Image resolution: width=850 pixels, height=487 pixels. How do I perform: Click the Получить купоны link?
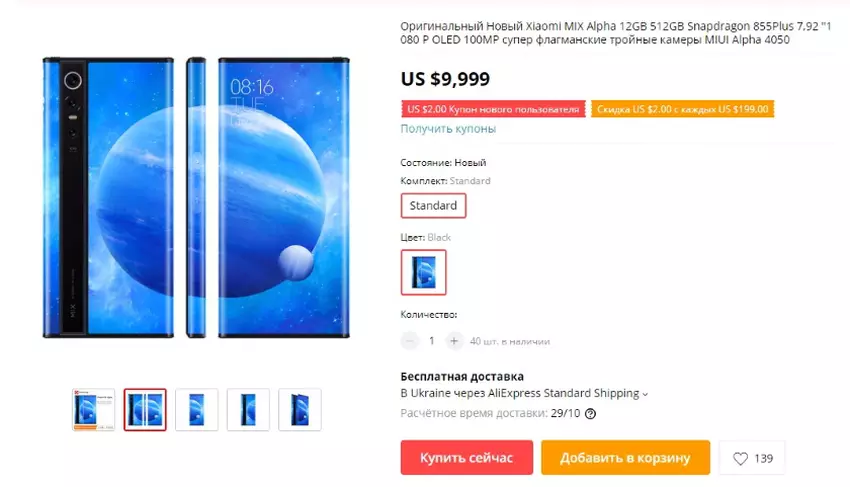tap(448, 129)
